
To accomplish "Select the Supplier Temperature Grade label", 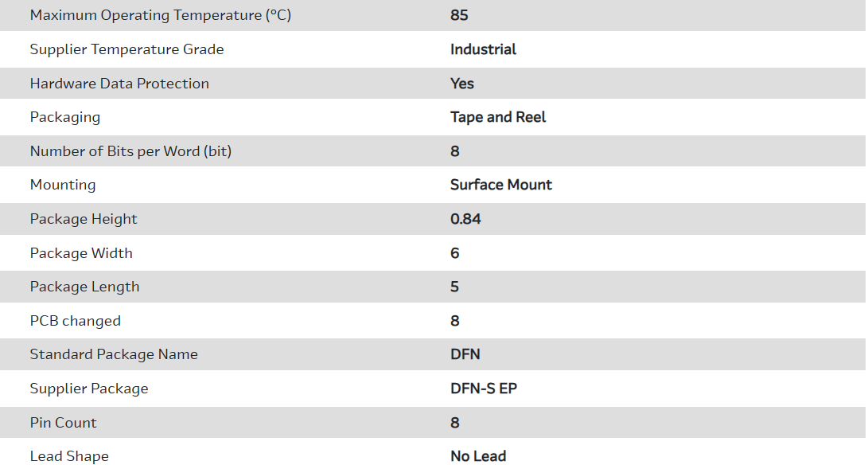I will 127,49.
